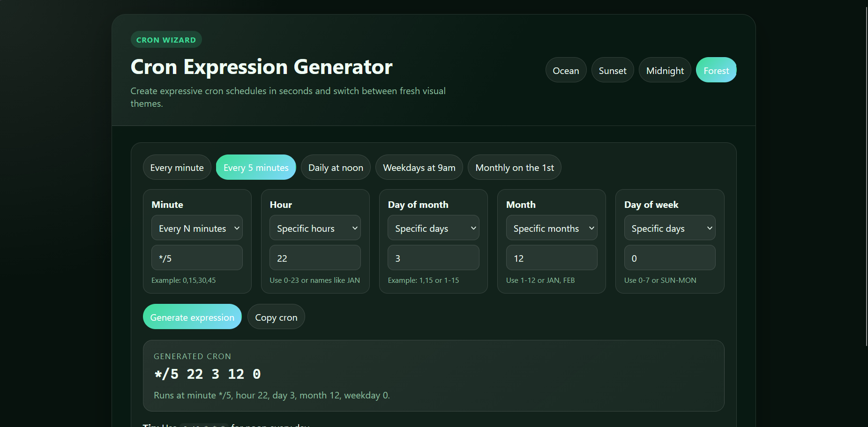This screenshot has height=427, width=868.
Task: Click the 'Runs at minute */5' description text
Action: click(272, 395)
